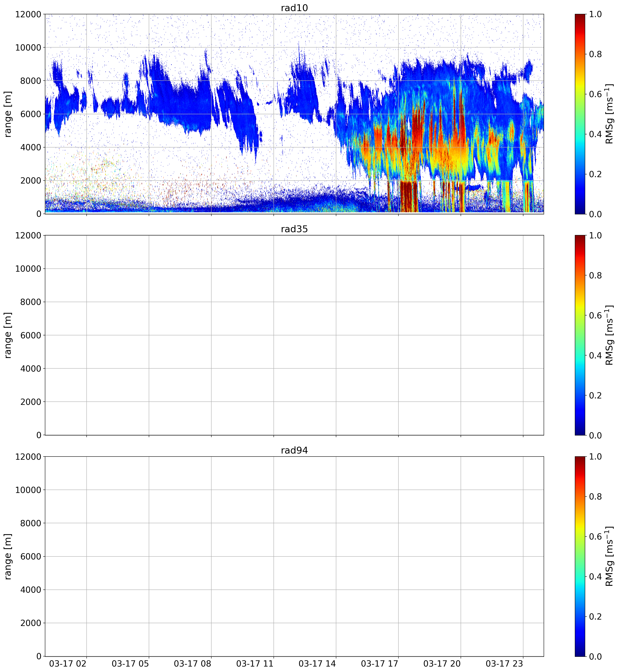Click the '03-17 05' time tick label
Viewport: 619px width, 672px height.
pos(130,664)
